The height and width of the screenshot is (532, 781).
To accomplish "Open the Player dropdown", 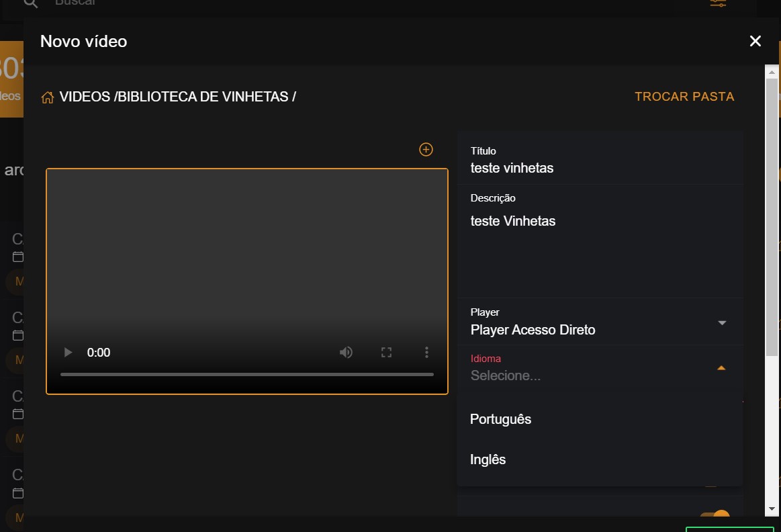I will click(x=600, y=322).
